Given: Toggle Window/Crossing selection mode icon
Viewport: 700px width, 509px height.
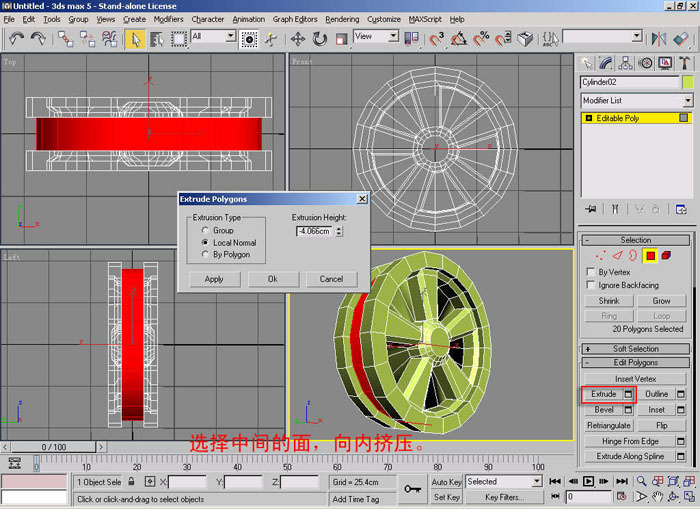Looking at the screenshot, I should pos(249,39).
